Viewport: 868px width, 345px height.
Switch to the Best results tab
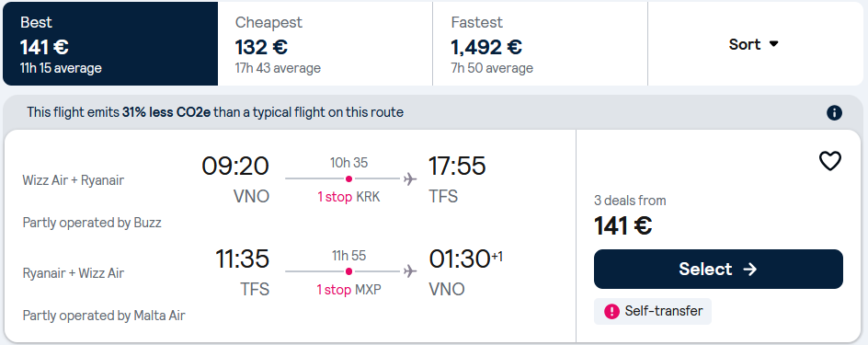pyautogui.click(x=110, y=44)
